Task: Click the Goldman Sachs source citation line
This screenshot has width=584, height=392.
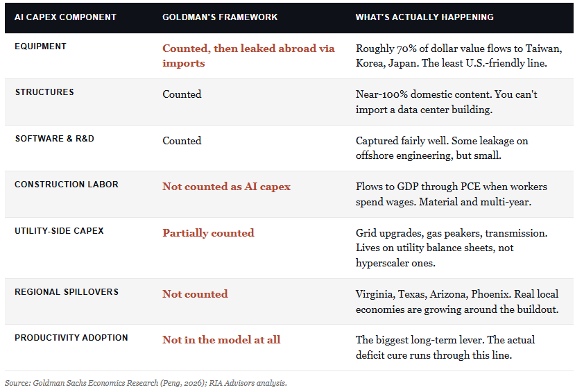Action: (146, 383)
